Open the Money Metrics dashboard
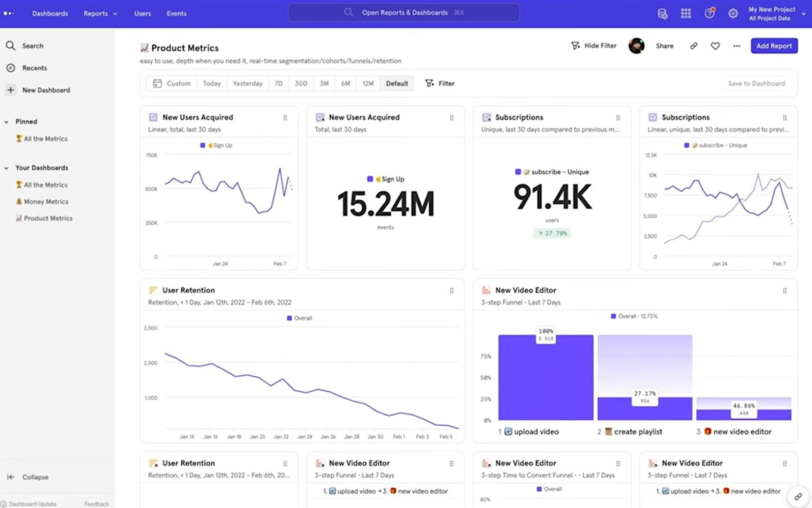812x508 pixels. pos(46,201)
